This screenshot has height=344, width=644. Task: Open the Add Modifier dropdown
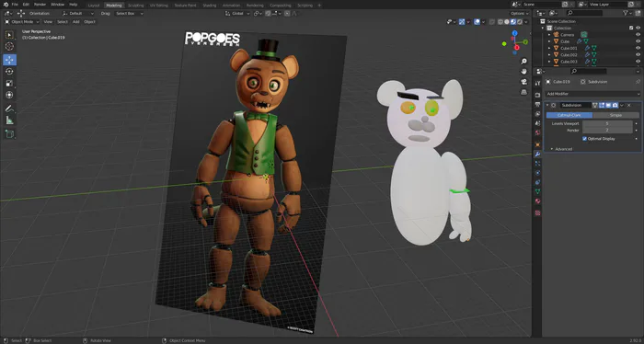click(592, 94)
